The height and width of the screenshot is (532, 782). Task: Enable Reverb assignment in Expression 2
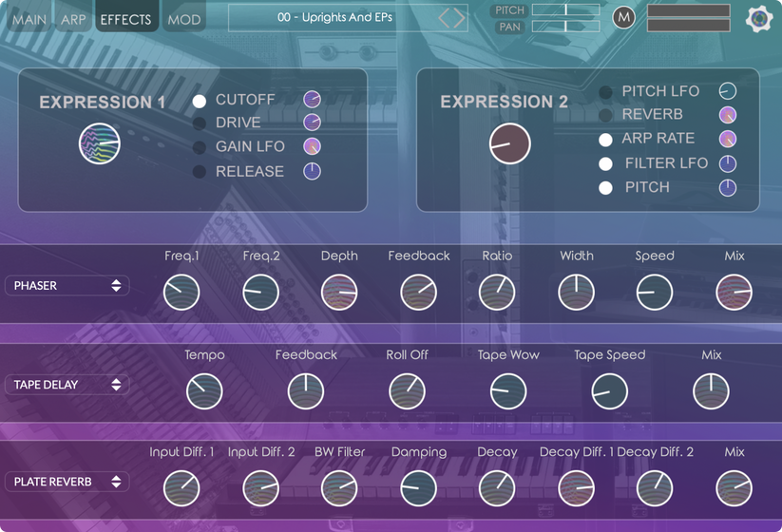[x=605, y=115]
